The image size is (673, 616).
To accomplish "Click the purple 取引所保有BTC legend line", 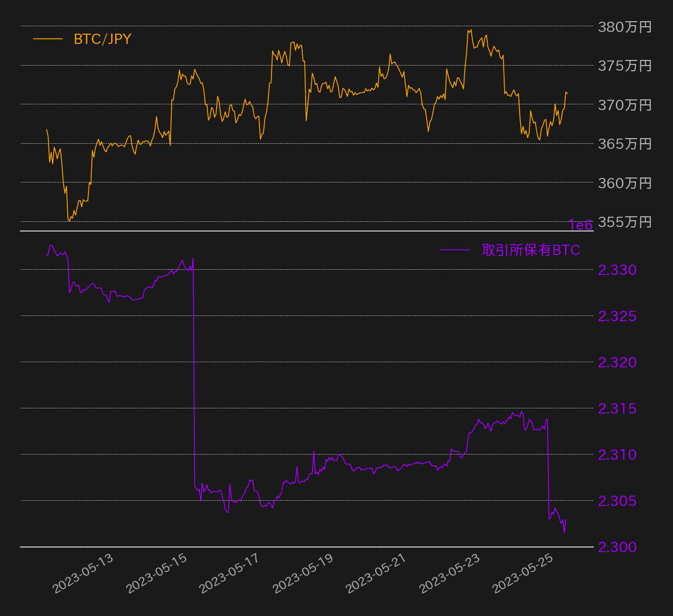I will [455, 250].
